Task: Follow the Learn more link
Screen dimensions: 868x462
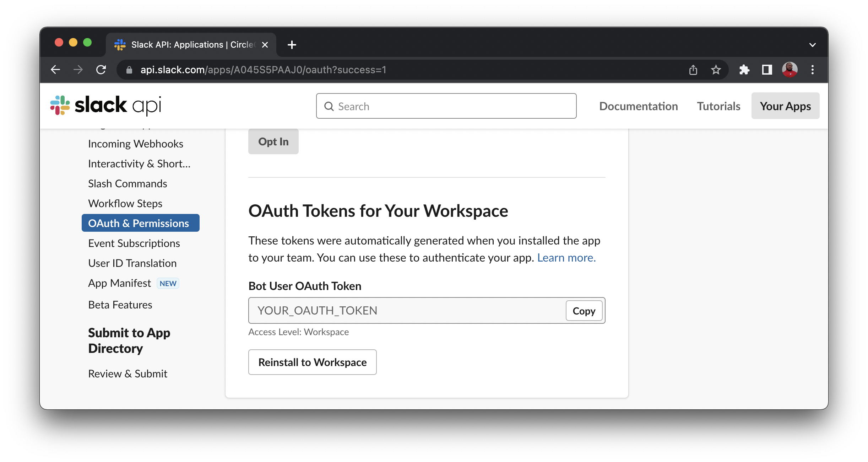Action: coord(566,258)
